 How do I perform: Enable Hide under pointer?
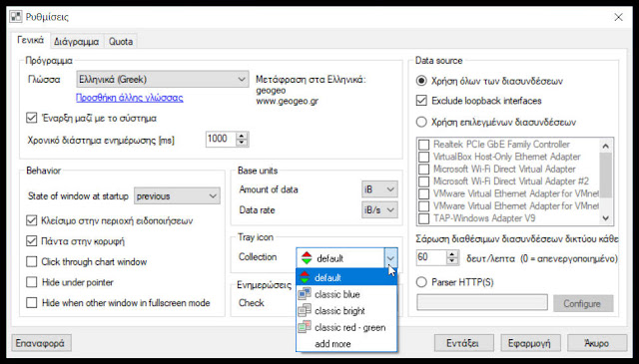[x=31, y=282]
